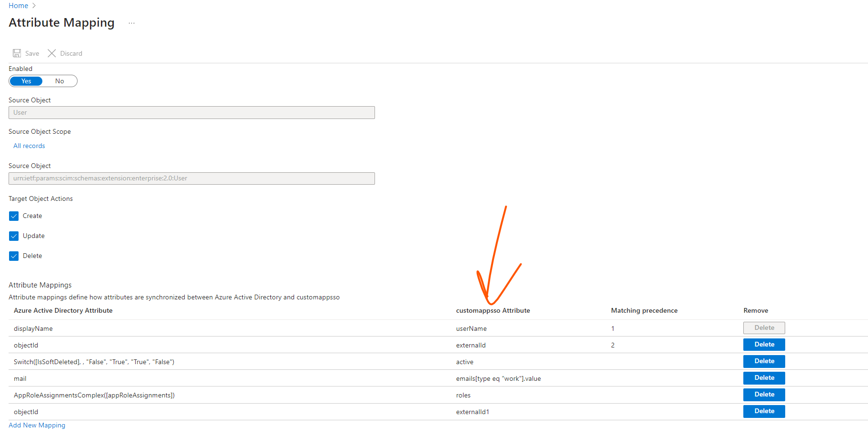Set Enabled to No

(x=59, y=81)
